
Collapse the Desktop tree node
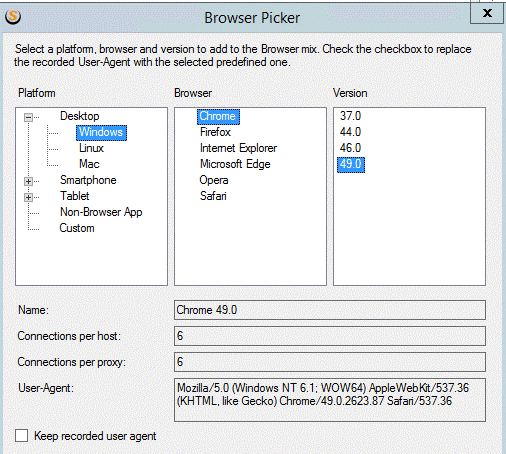[x=29, y=117]
